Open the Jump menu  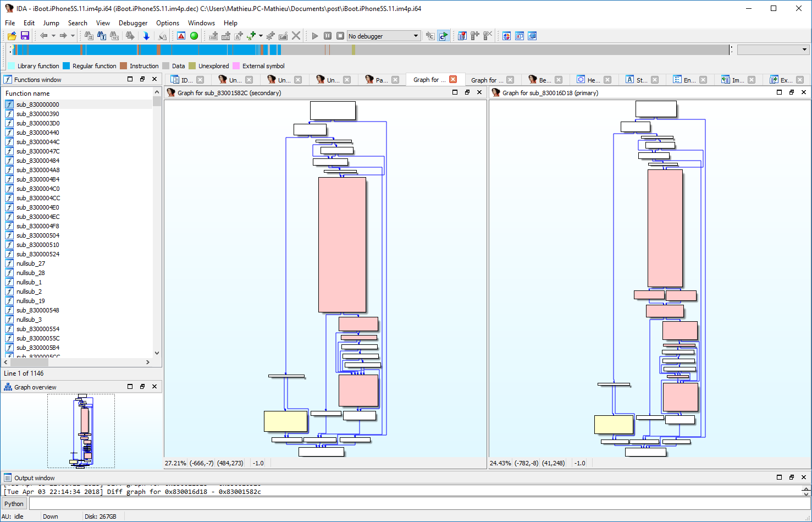coord(51,23)
